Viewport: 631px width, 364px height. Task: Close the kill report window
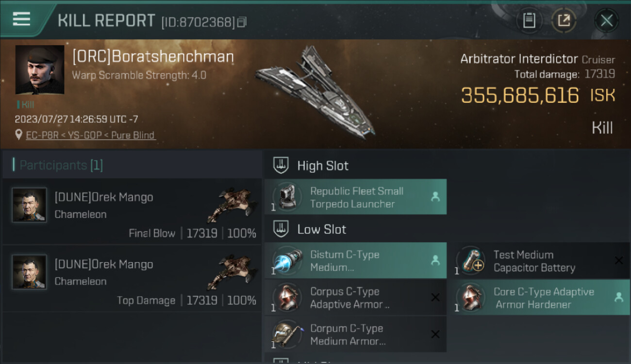(x=606, y=20)
